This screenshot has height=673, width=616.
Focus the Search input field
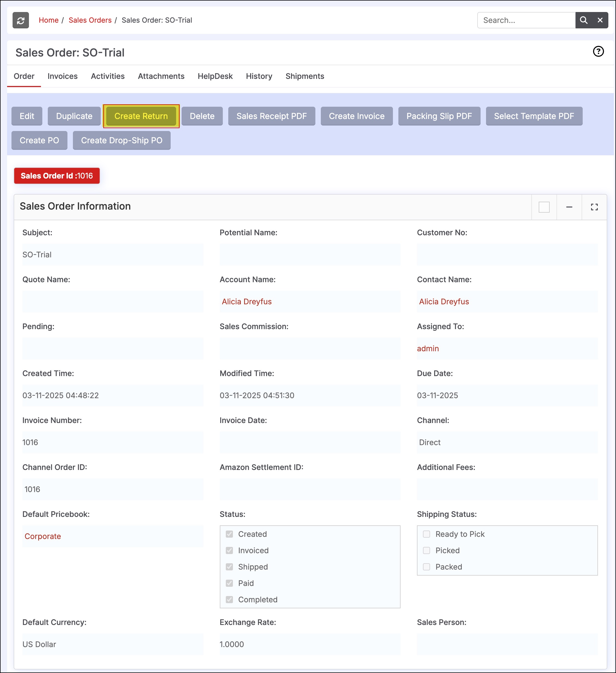click(x=526, y=20)
